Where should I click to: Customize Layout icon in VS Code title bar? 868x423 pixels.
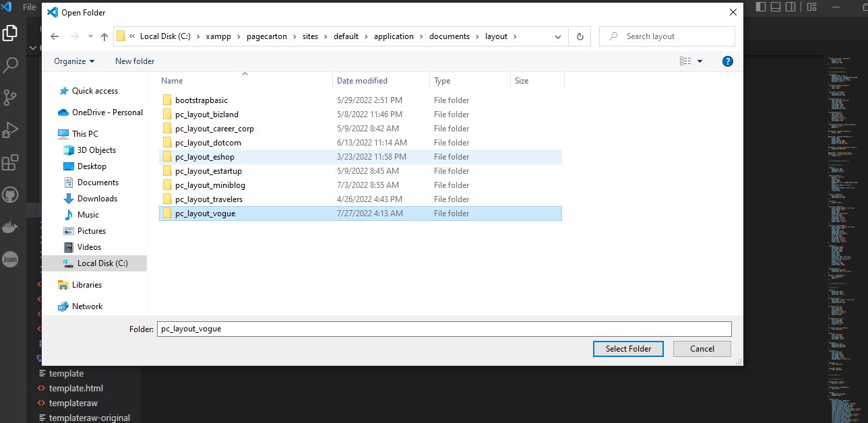(x=812, y=7)
